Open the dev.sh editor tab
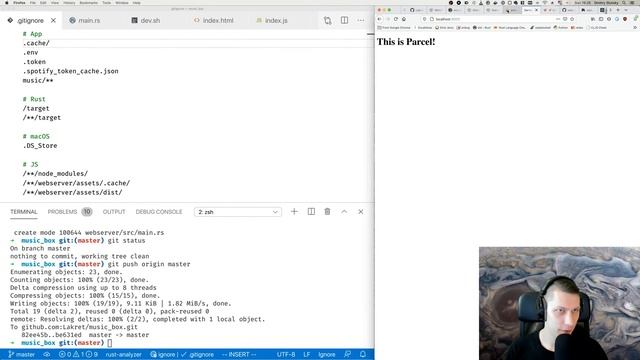 pyautogui.click(x=146, y=20)
